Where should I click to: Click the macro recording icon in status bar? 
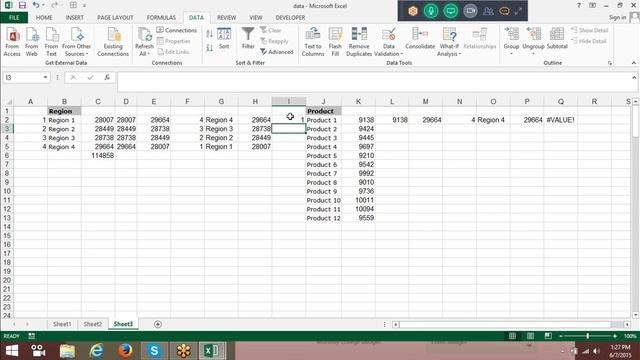click(x=31, y=336)
